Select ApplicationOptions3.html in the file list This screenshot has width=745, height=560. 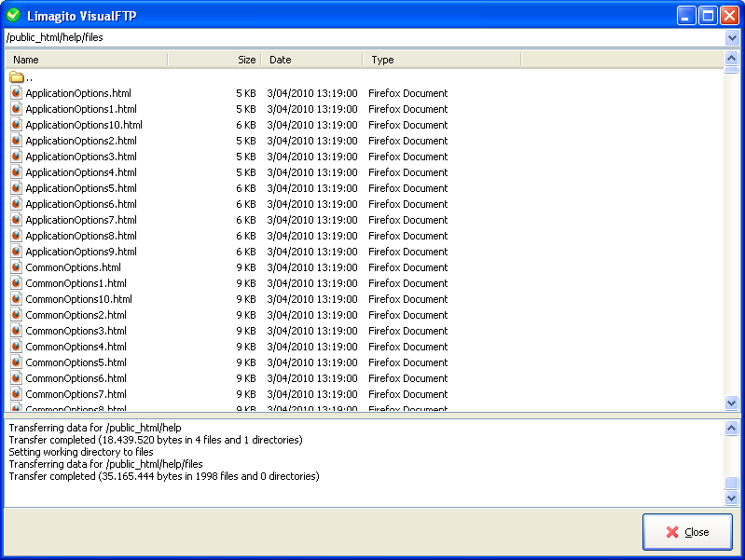tap(81, 157)
